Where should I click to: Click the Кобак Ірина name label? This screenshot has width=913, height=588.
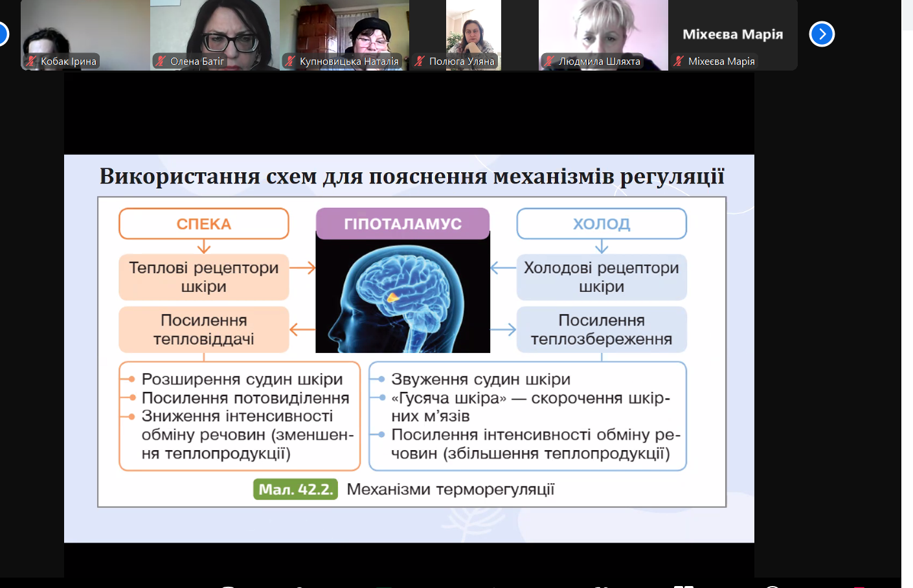pyautogui.click(x=68, y=62)
